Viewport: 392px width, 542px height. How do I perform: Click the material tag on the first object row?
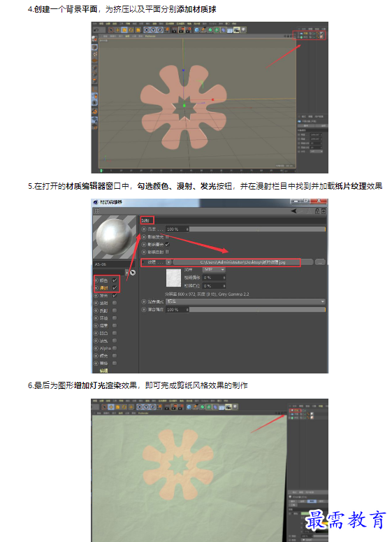tap(321, 33)
